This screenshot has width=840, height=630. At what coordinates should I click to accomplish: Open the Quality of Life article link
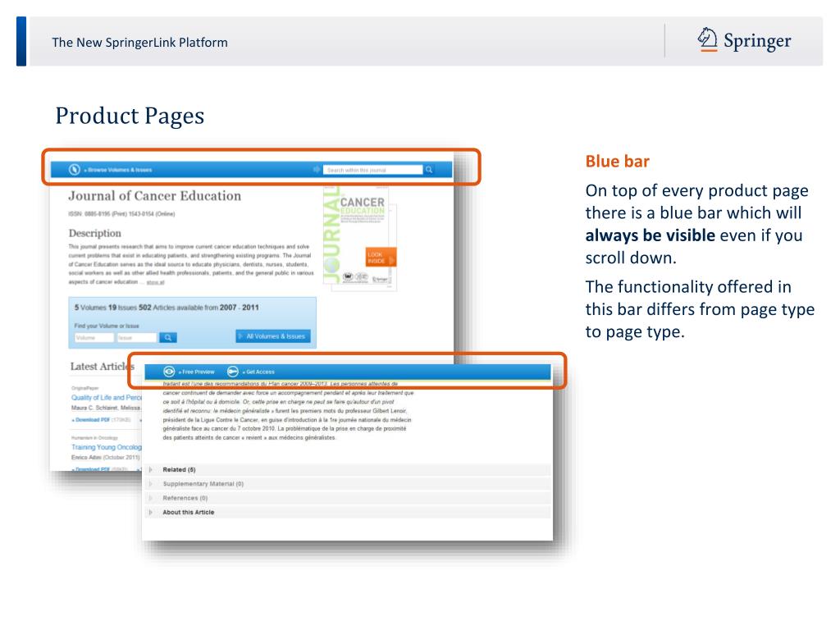(107, 398)
